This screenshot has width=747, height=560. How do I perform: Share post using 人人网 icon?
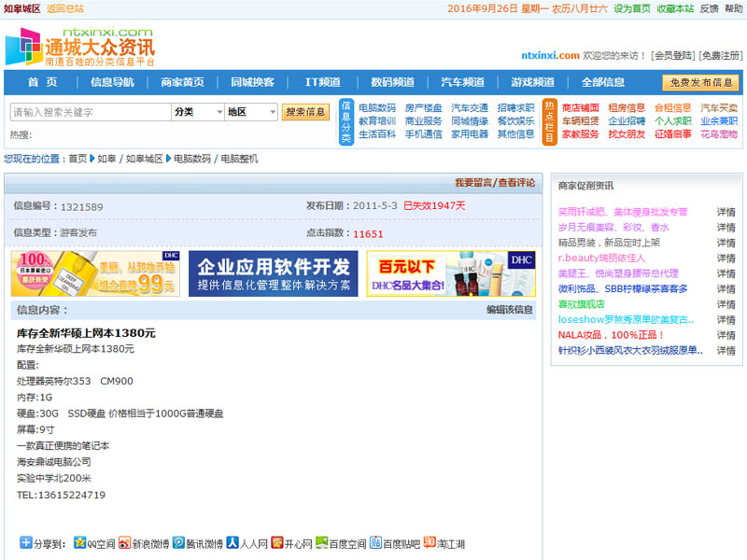point(233,542)
